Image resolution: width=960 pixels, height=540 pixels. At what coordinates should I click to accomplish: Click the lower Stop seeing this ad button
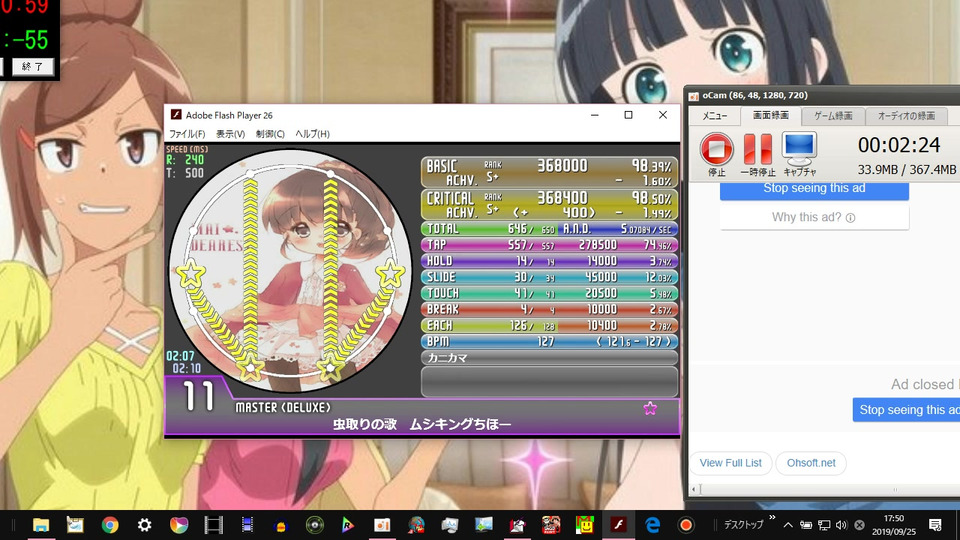[906, 410]
